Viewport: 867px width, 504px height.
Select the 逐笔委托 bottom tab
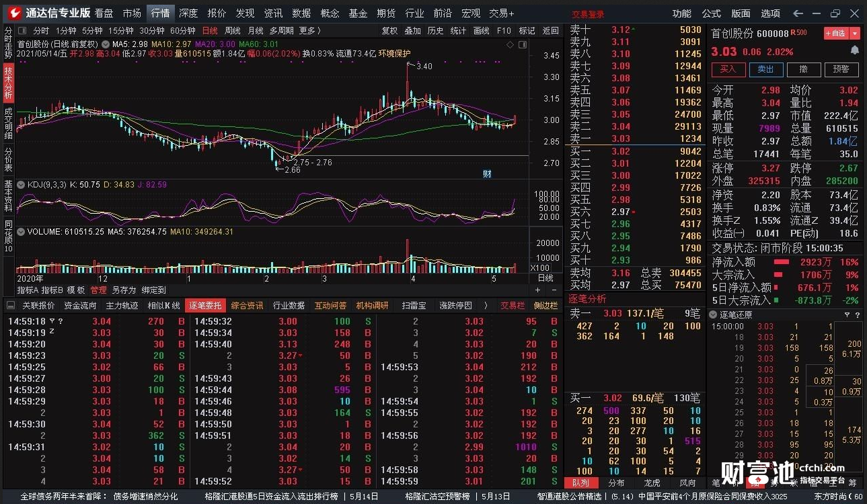(205, 306)
